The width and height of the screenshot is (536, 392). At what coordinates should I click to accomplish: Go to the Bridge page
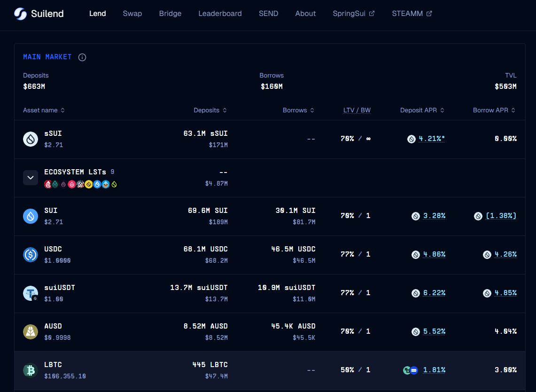click(x=170, y=13)
